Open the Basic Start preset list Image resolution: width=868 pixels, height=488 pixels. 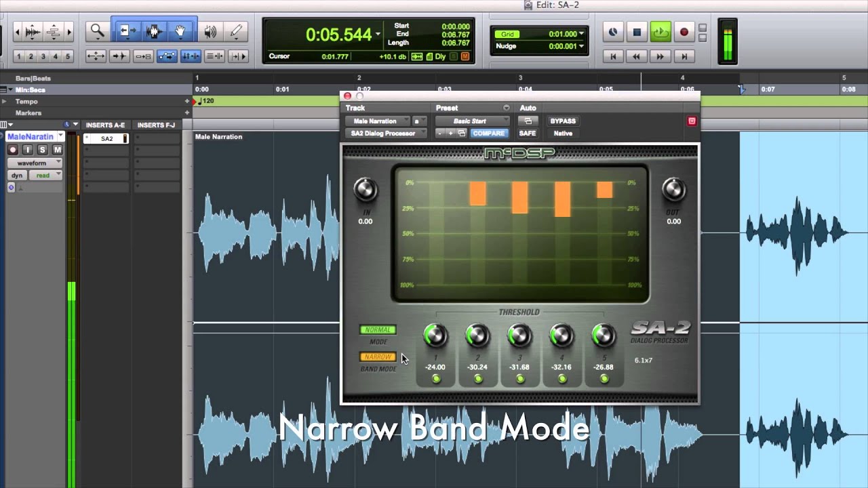(x=473, y=121)
